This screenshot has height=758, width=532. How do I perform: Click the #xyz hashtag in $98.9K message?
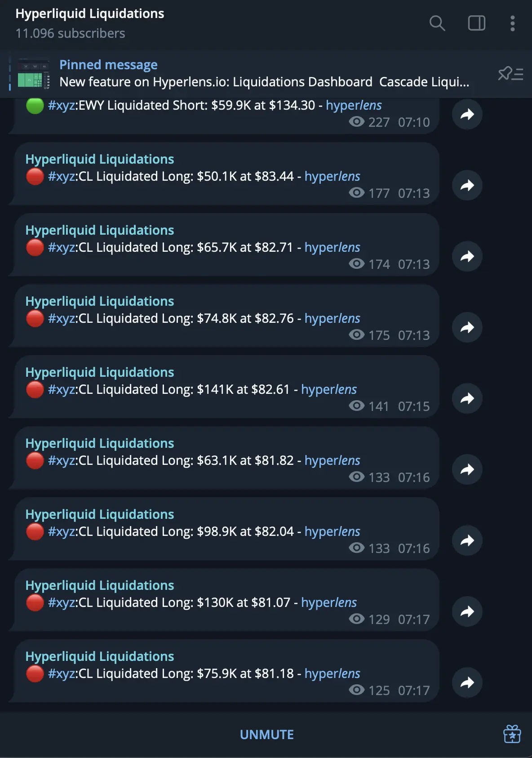pos(62,531)
